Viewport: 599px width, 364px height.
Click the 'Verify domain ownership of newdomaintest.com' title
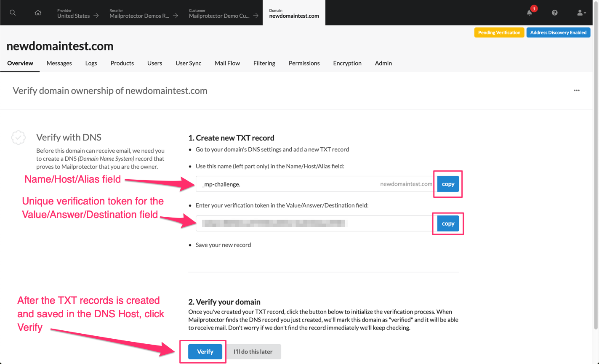pyautogui.click(x=110, y=90)
